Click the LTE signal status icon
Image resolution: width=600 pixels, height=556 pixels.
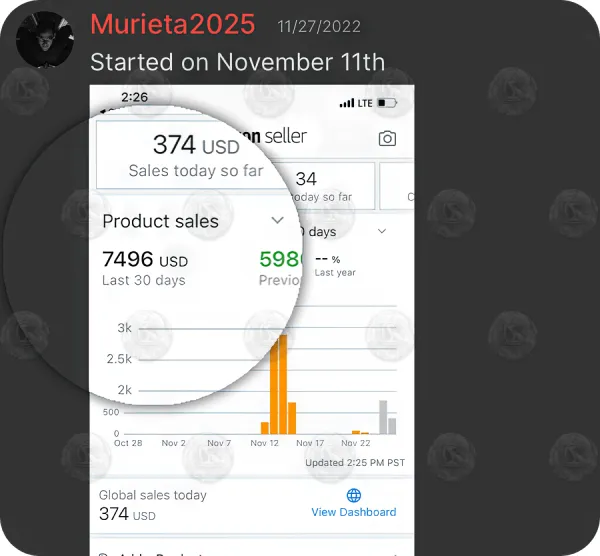(x=356, y=103)
